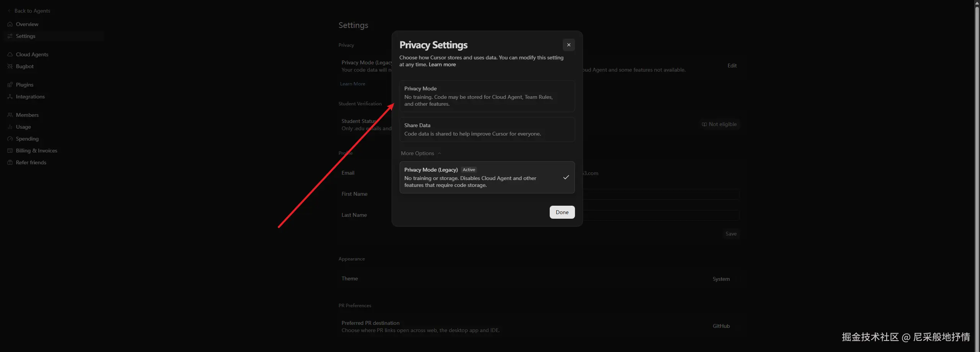The image size is (980, 352).
Task: Open the Theme dropdown showing System
Action: (721, 279)
